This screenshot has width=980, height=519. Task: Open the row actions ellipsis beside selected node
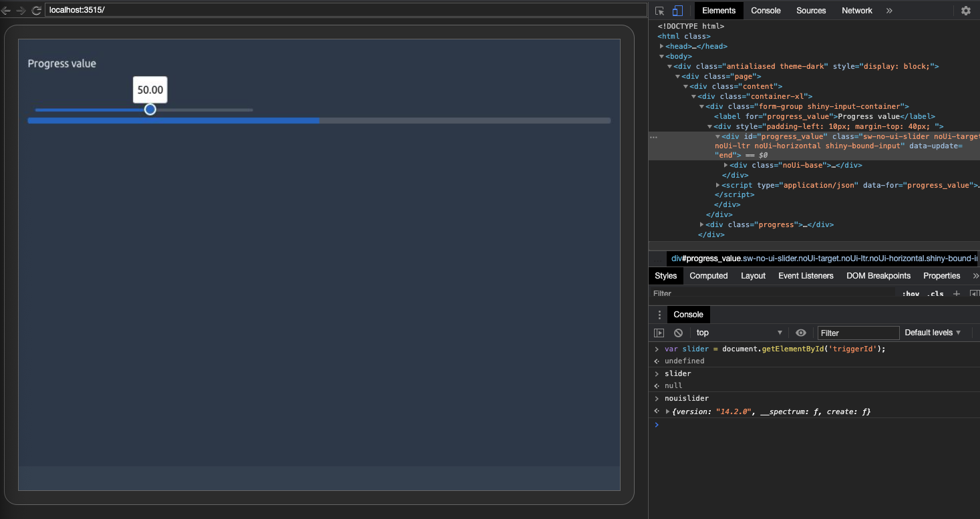pyautogui.click(x=653, y=136)
